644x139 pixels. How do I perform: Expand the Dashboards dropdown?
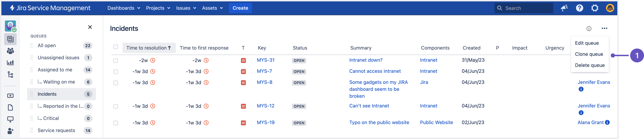click(x=123, y=8)
